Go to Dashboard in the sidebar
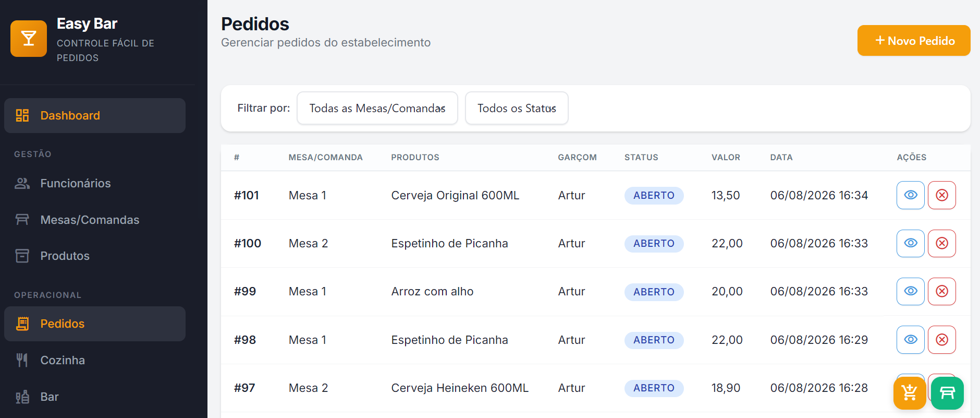The image size is (980, 418). pos(95,115)
